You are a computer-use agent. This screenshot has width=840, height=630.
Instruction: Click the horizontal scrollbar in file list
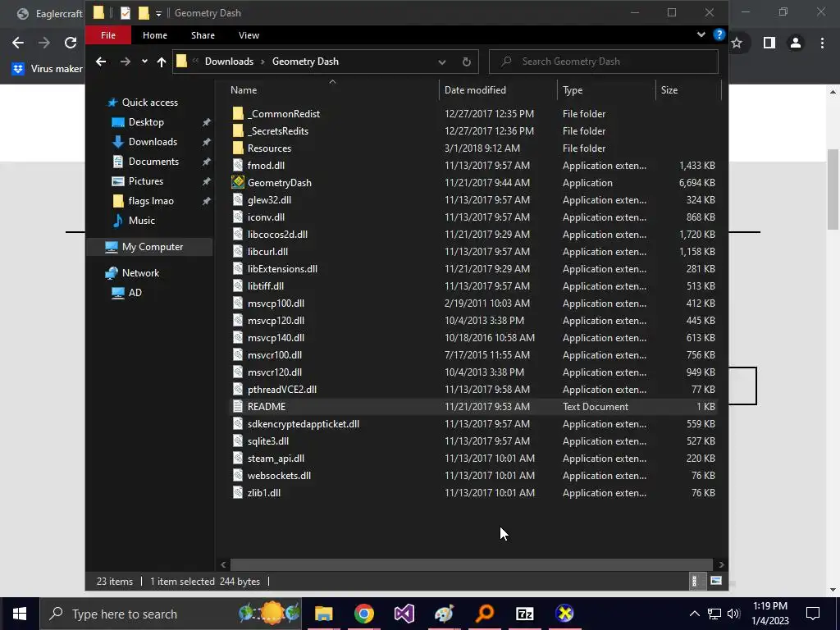pos(472,564)
